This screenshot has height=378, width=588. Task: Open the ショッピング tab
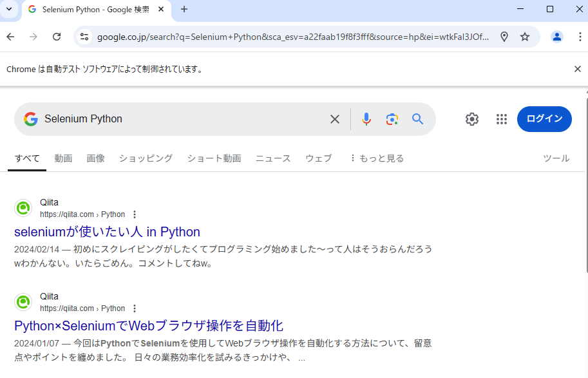146,158
